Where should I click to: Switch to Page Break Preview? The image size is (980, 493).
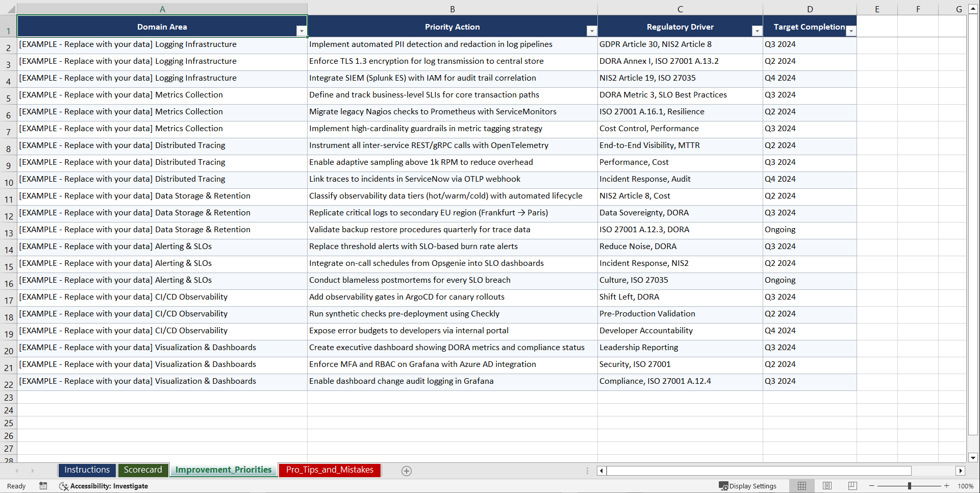pyautogui.click(x=852, y=486)
